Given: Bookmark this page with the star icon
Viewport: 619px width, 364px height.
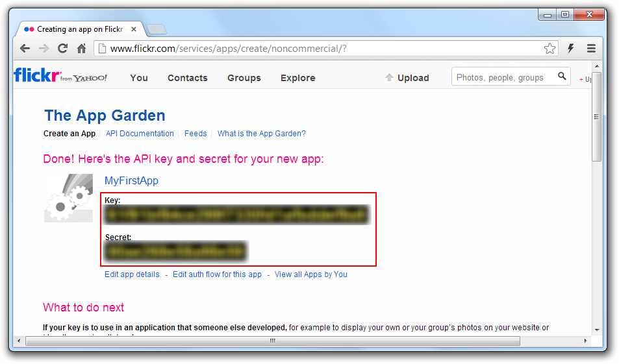Looking at the screenshot, I should [550, 49].
